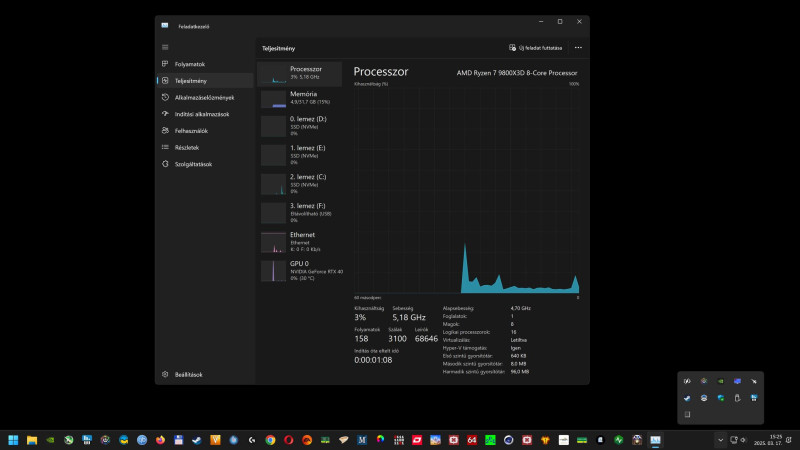The image size is (800, 450).
Task: Open the three-dot more options menu
Action: tap(578, 48)
